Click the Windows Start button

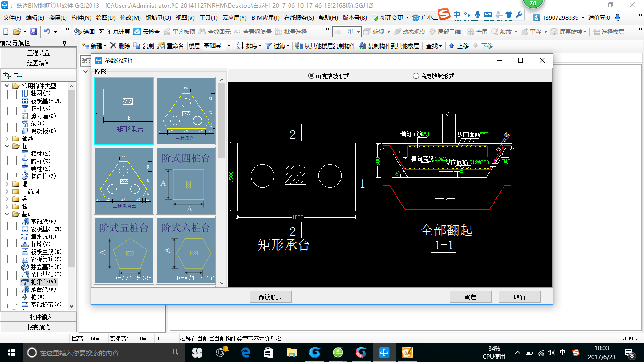11,353
